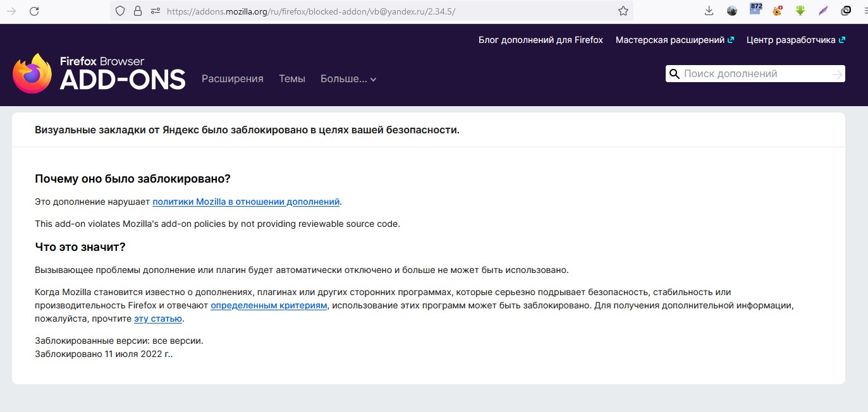Click heading Что это значит?
Viewport: 868px width, 412px height.
[x=80, y=247]
